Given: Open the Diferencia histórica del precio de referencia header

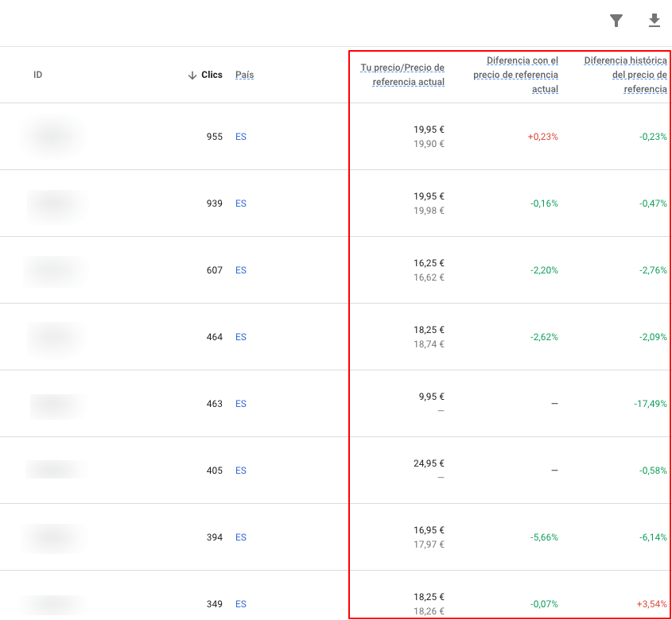Looking at the screenshot, I should [625, 75].
